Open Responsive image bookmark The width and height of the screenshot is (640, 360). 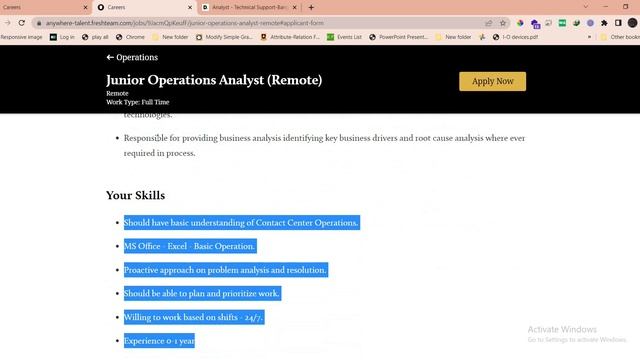pos(21,37)
